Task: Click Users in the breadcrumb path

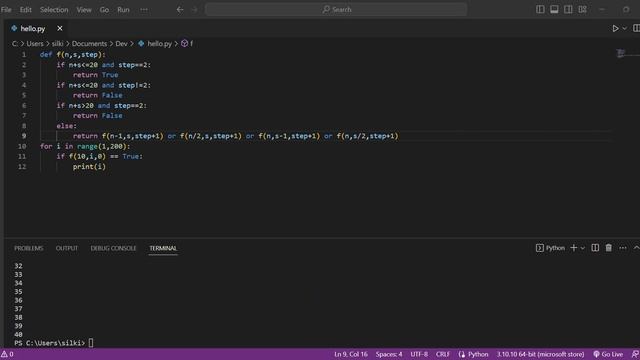Action: (x=35, y=44)
